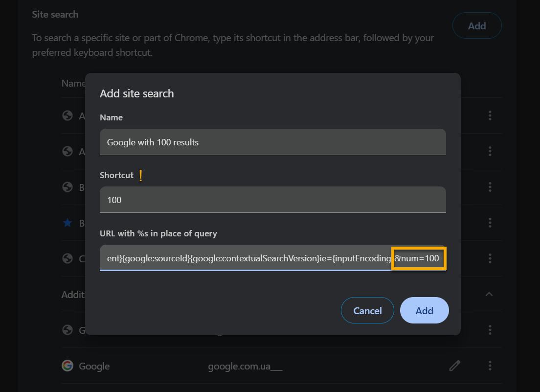This screenshot has width=540, height=392.
Task: Open three-dot menu for non-starred B row
Action: [x=490, y=187]
